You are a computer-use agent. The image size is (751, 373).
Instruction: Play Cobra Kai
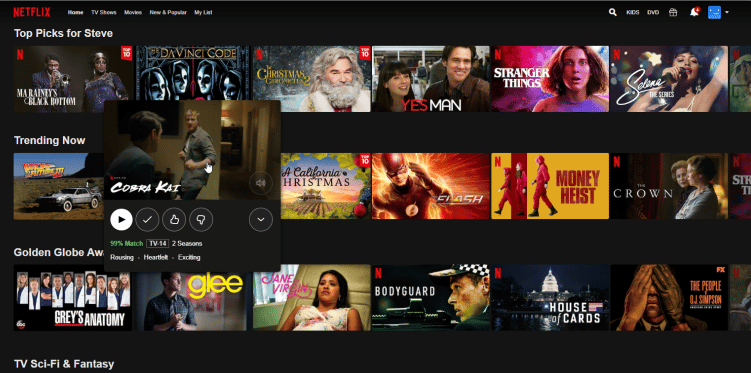click(122, 220)
